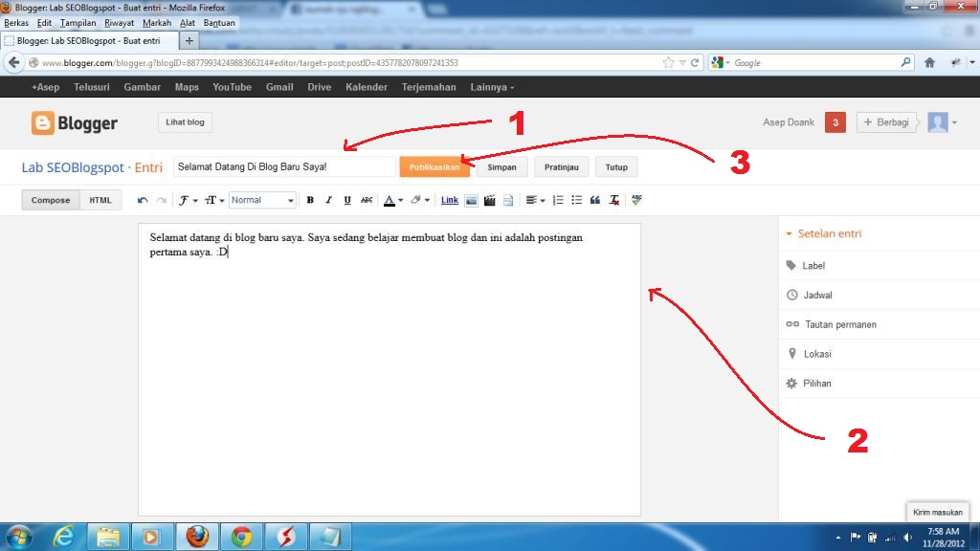980x551 pixels.
Task: Open +Asep in Google bar
Action: click(x=46, y=87)
